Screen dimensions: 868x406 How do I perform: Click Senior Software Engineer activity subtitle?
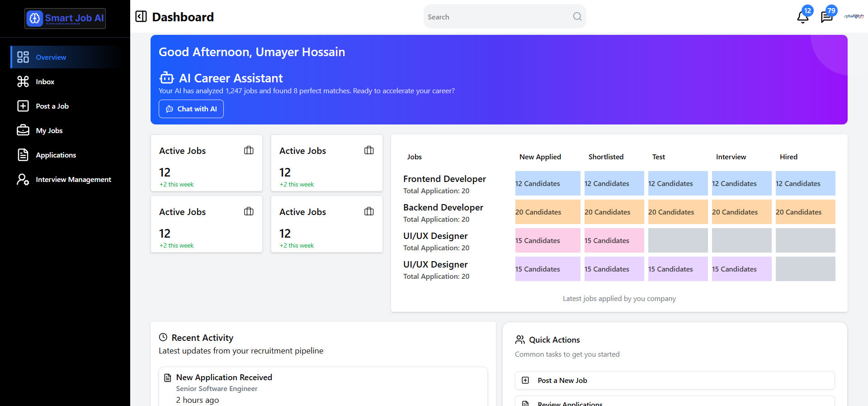click(x=217, y=388)
